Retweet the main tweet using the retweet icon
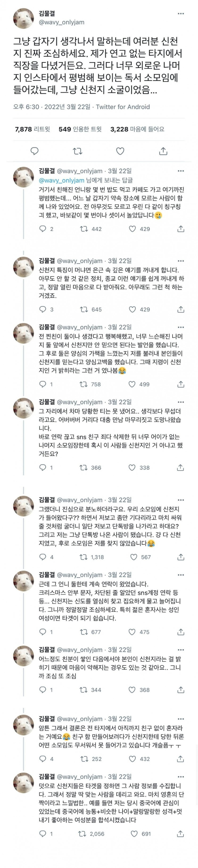 pyautogui.click(x=78, y=151)
